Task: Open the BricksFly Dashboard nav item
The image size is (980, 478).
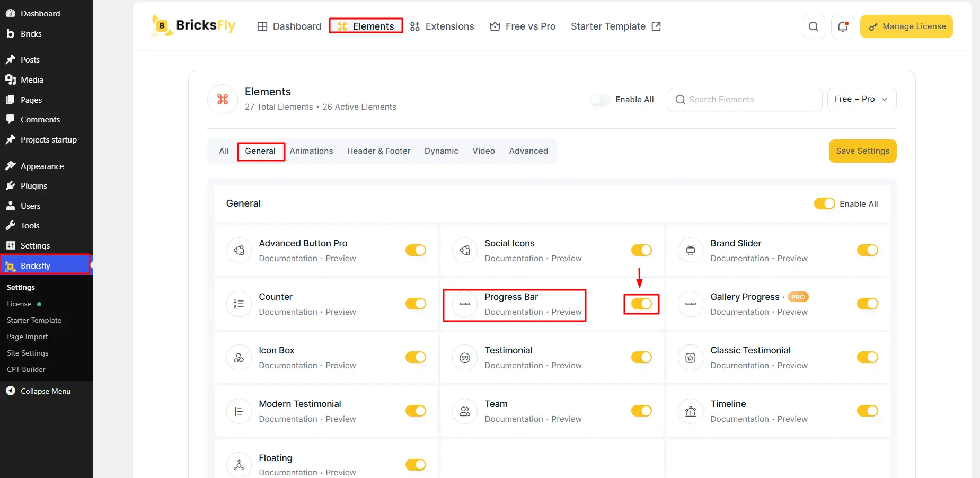Action: 289,26
